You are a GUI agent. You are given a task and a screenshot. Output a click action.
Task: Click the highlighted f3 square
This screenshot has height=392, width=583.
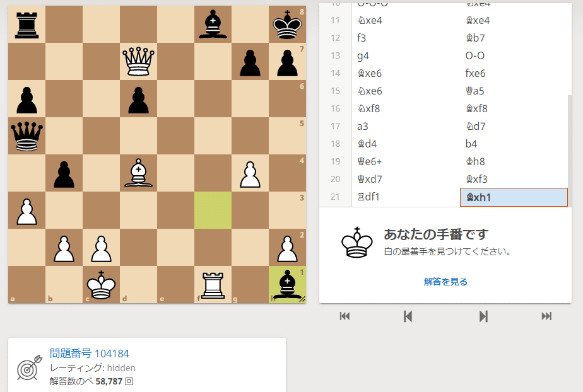pos(213,210)
